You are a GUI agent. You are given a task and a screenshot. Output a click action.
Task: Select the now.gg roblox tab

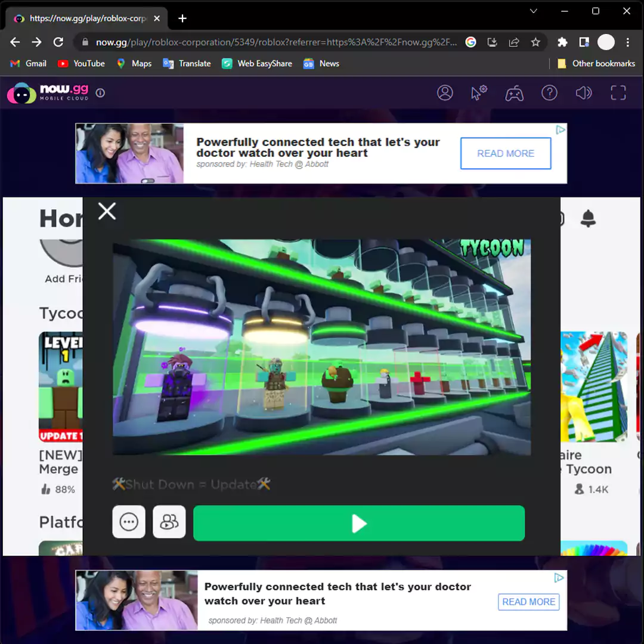pyautogui.click(x=86, y=18)
